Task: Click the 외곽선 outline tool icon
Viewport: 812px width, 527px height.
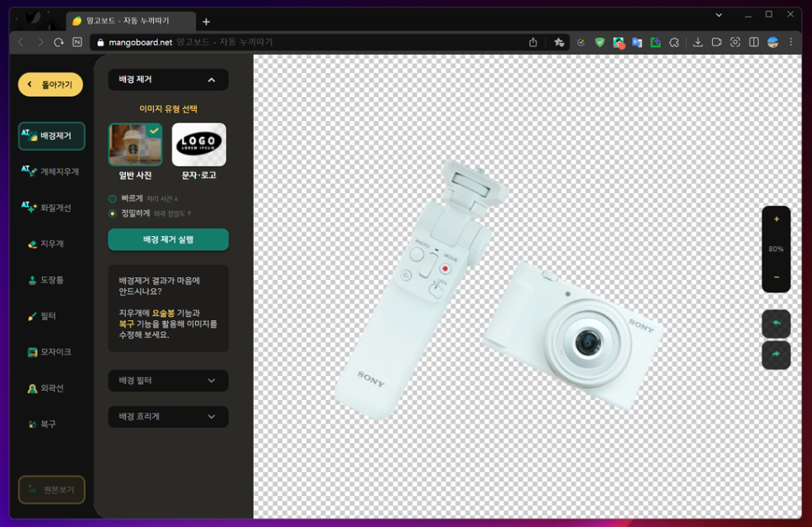Action: pos(32,388)
